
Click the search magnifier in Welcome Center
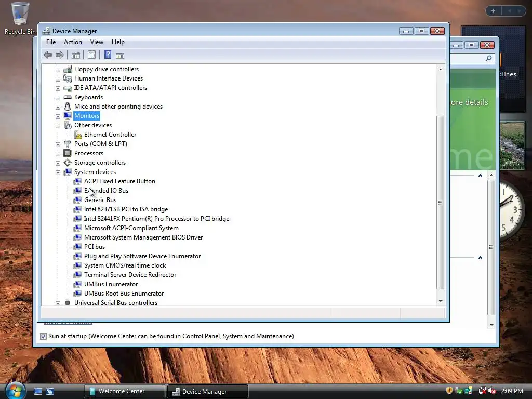[488, 59]
